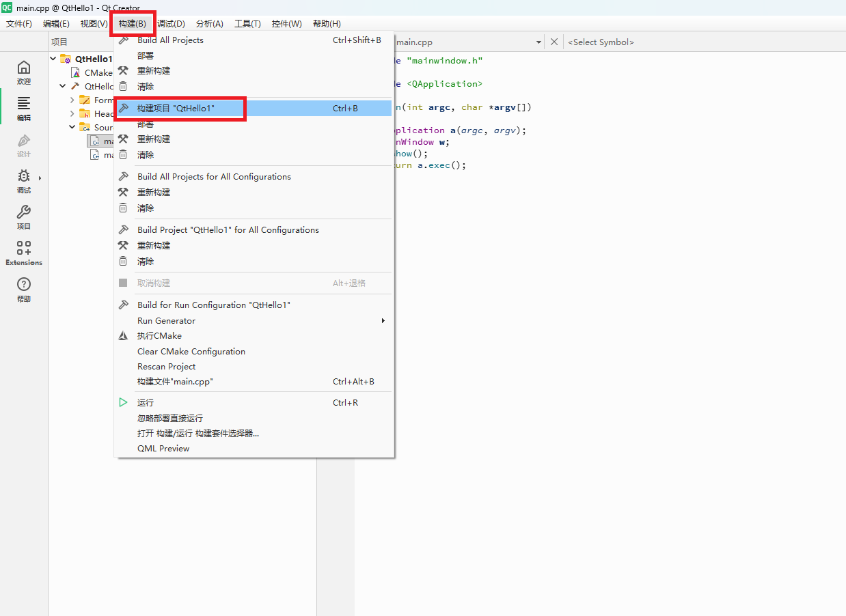Click the hammer icon beside Build All Projects
Viewport: 846px width, 616px height.
[x=123, y=40]
